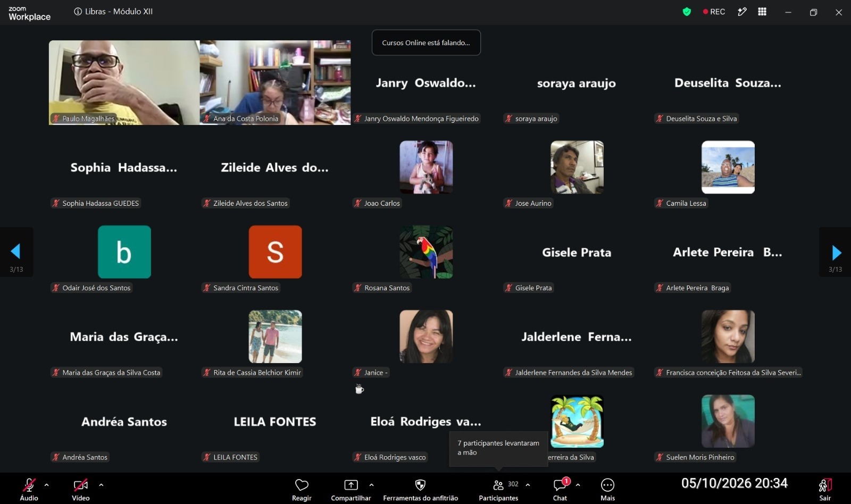Click Sandra Cintra Santos avatar
This screenshot has width=851, height=504.
coord(275,252)
